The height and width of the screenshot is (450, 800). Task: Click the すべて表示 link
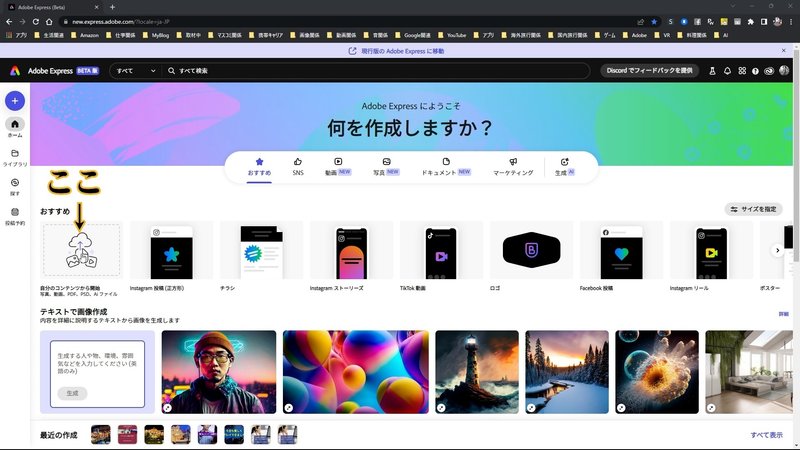pos(766,435)
